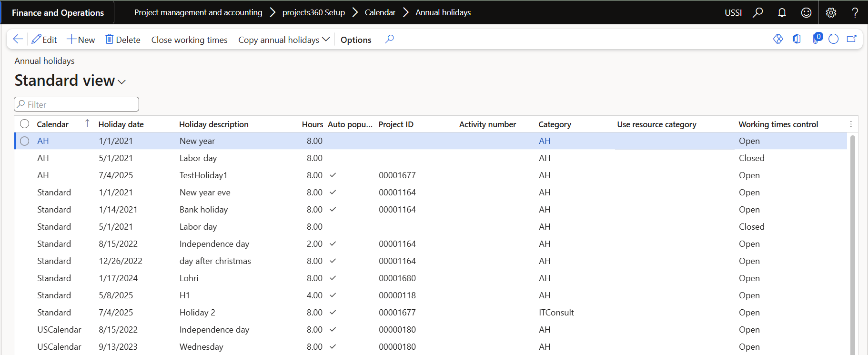Click the back arrow icon
The height and width of the screenshot is (355, 868).
(x=18, y=40)
